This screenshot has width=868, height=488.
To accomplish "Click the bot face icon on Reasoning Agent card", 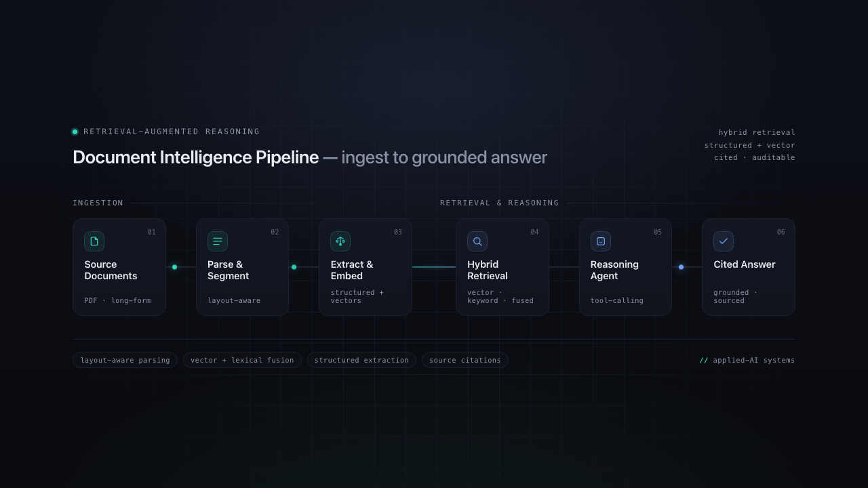I will 601,241.
